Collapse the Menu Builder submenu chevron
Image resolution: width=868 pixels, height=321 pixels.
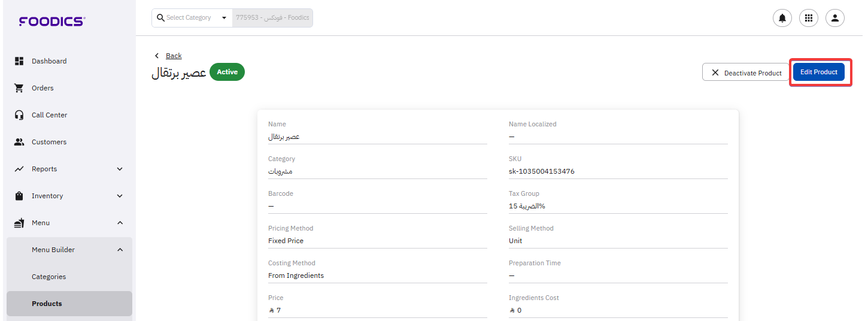pyautogui.click(x=120, y=250)
